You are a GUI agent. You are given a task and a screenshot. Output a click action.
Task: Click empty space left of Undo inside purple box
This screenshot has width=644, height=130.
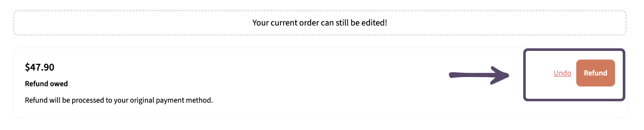[539, 73]
